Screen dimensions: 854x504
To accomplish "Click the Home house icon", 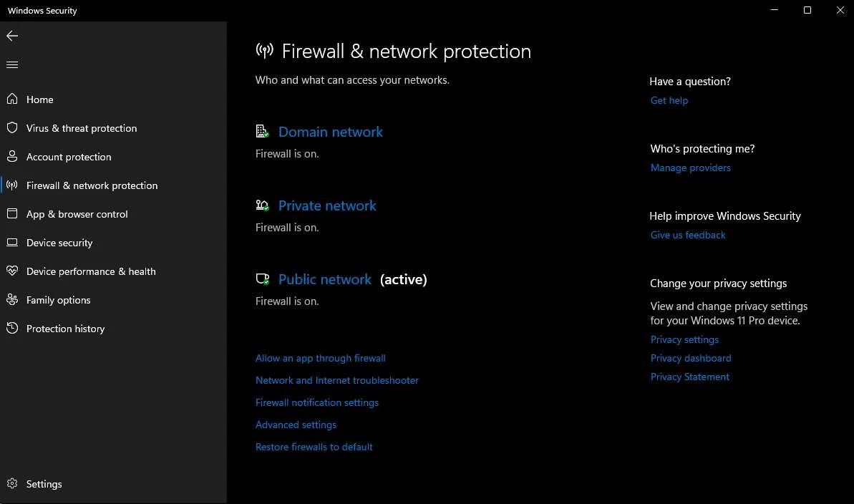I will click(12, 100).
